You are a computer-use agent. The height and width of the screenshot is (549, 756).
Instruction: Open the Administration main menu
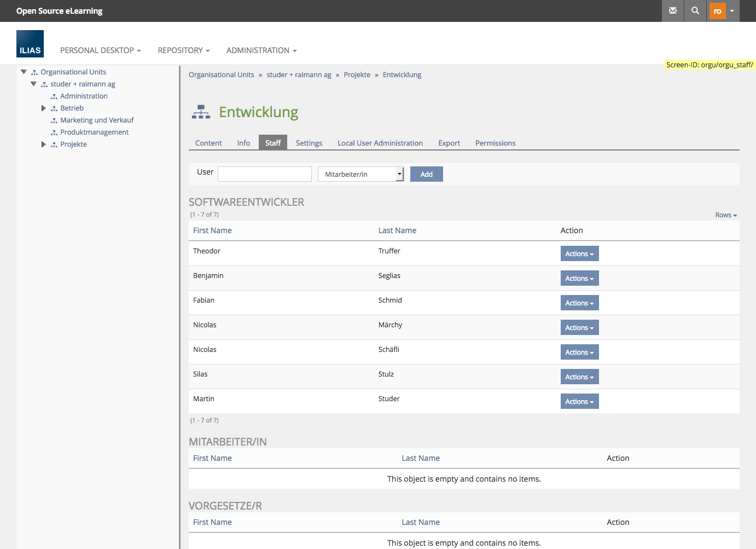pyautogui.click(x=261, y=50)
